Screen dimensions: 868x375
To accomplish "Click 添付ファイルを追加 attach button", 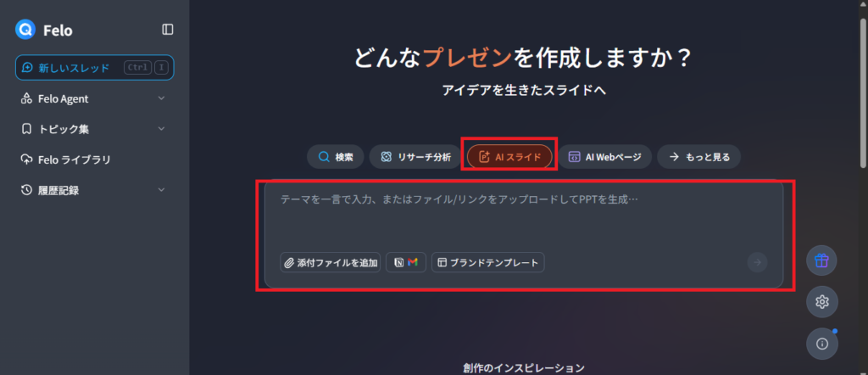I will (331, 262).
